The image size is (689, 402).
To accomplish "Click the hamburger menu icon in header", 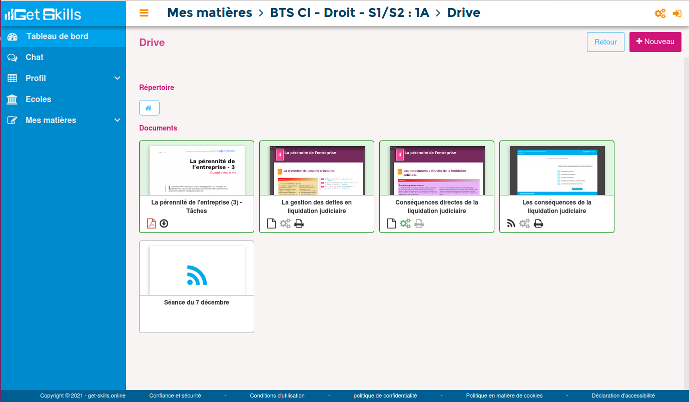I will pos(144,13).
